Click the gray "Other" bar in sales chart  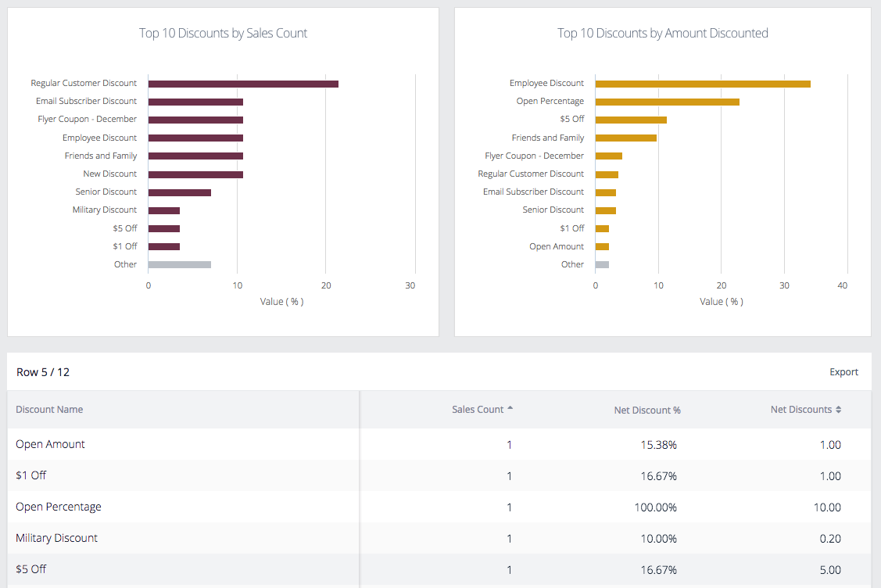tap(178, 264)
